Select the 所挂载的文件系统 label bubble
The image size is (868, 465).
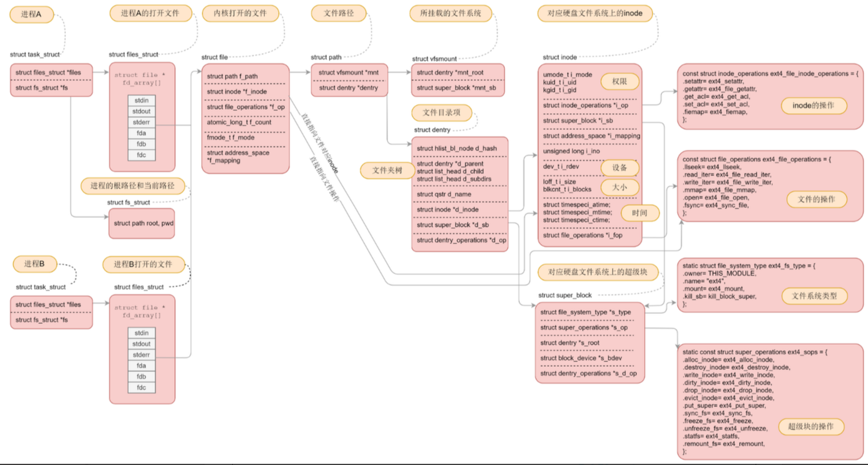coord(450,13)
